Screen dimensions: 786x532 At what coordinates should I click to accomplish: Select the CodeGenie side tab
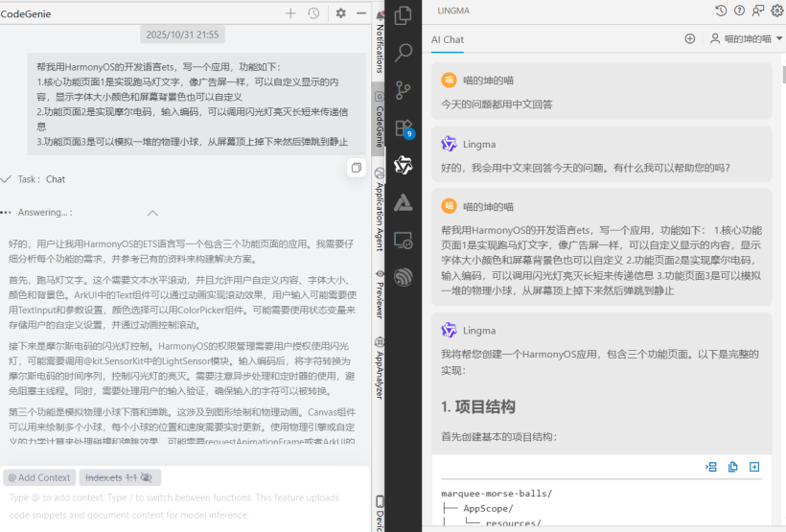(x=380, y=121)
